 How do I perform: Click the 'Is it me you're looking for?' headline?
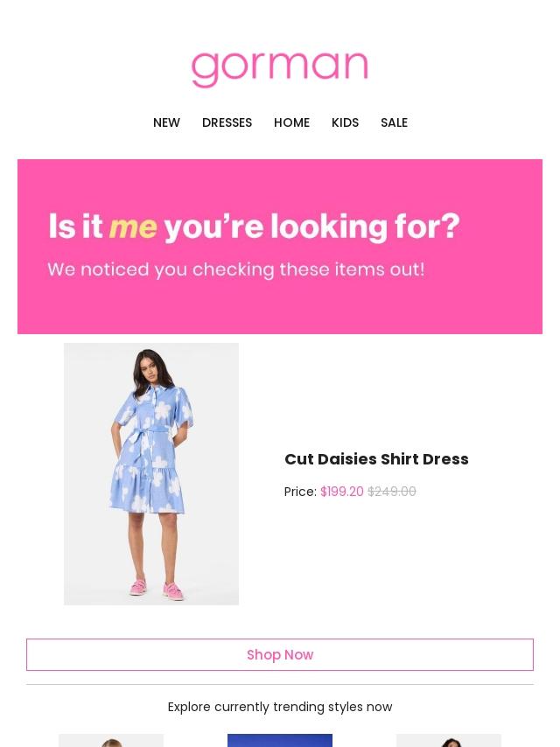[x=254, y=227]
